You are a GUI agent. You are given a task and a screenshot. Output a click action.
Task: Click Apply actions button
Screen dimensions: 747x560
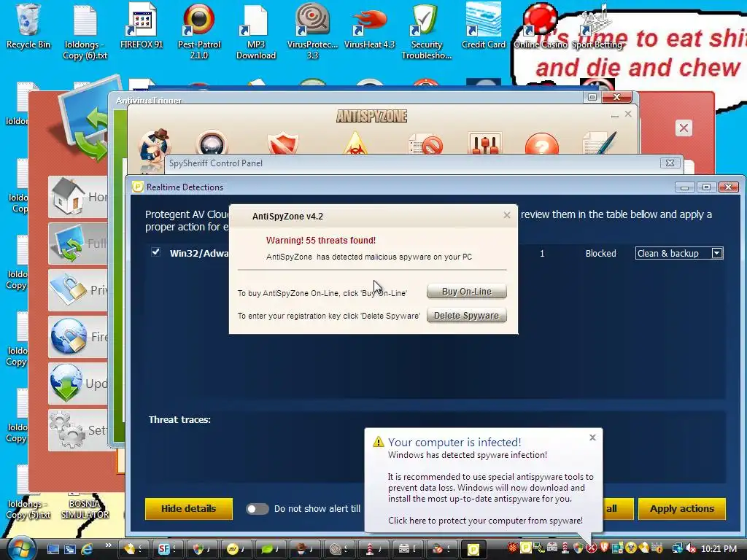click(682, 508)
